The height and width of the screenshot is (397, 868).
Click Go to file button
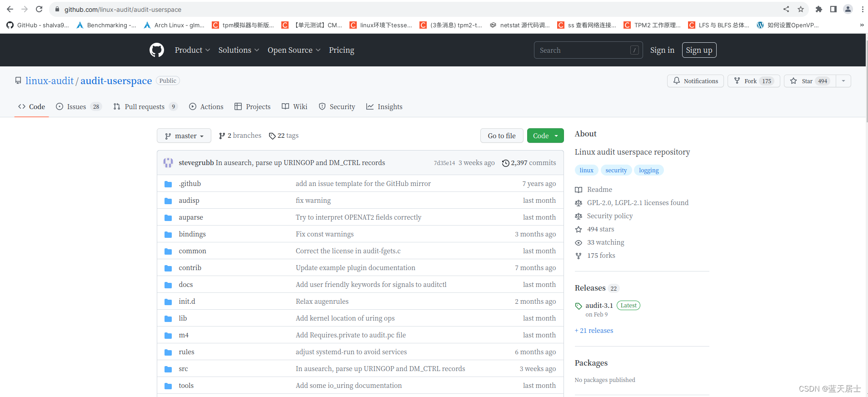coord(502,136)
